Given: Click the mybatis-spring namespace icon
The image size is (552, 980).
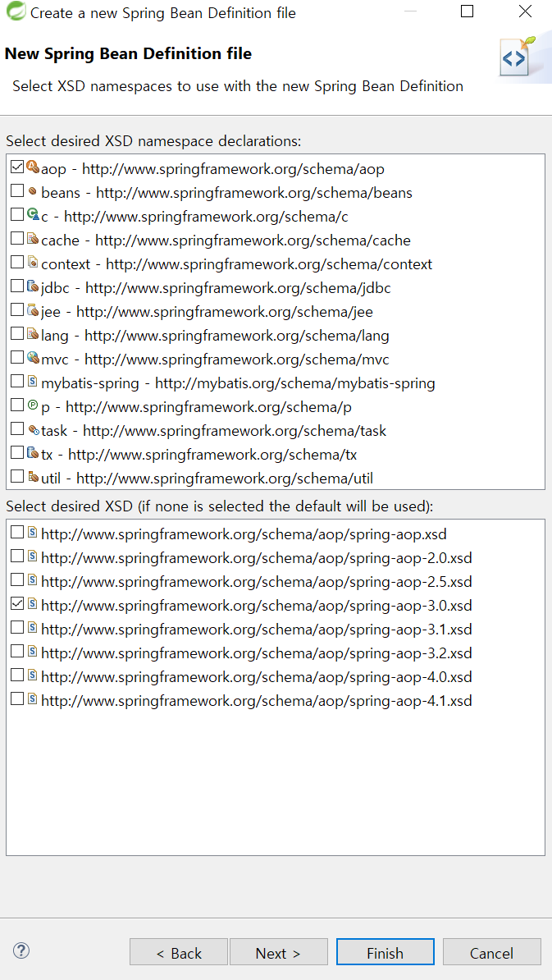Looking at the screenshot, I should (x=33, y=382).
